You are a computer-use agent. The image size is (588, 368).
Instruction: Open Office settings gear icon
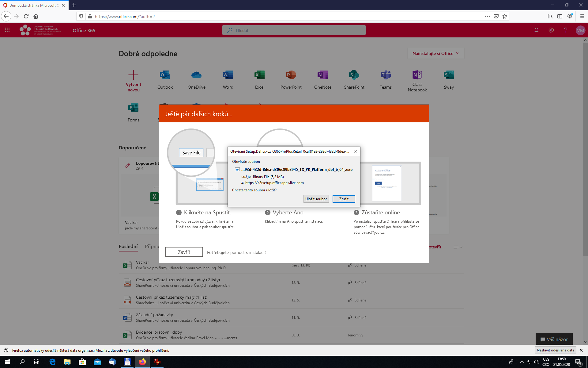pos(551,30)
